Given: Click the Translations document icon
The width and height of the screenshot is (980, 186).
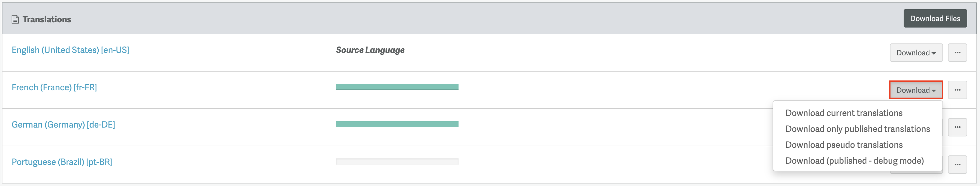Looking at the screenshot, I should [x=15, y=20].
